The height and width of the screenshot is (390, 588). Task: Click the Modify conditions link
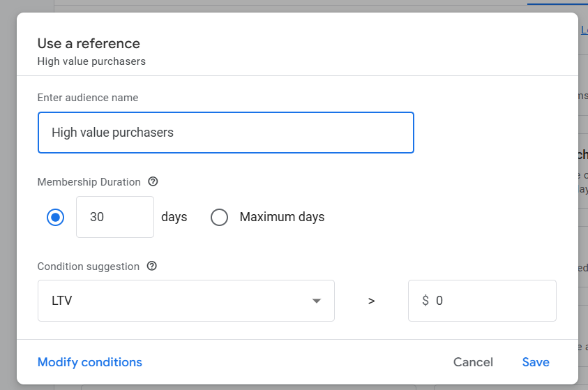(x=89, y=362)
